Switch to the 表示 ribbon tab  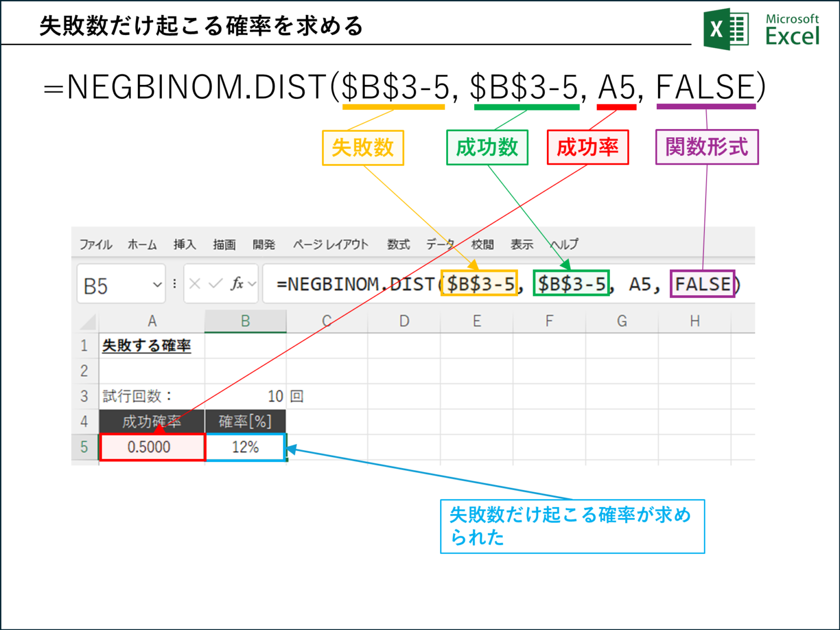[521, 244]
